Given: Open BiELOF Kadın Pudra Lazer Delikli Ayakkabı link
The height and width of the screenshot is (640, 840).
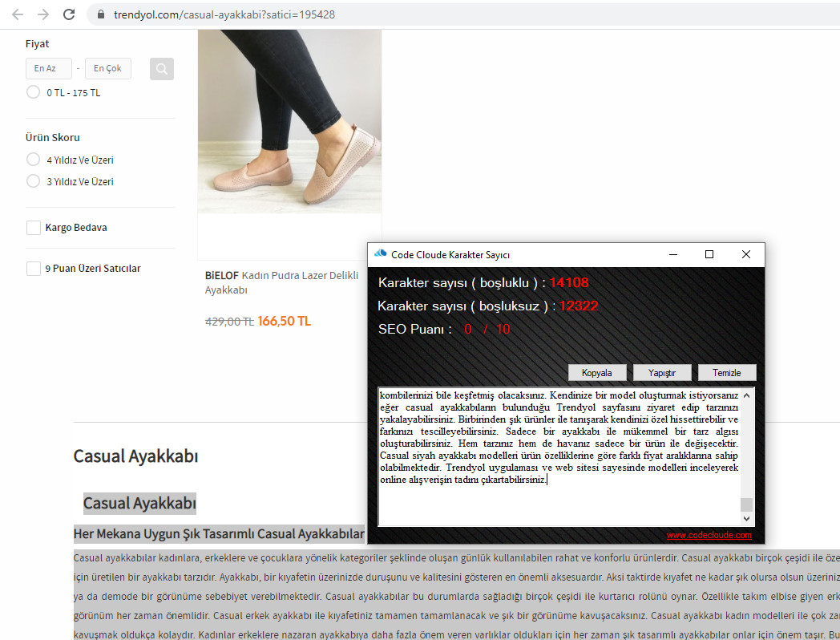Looking at the screenshot, I should coord(282,282).
